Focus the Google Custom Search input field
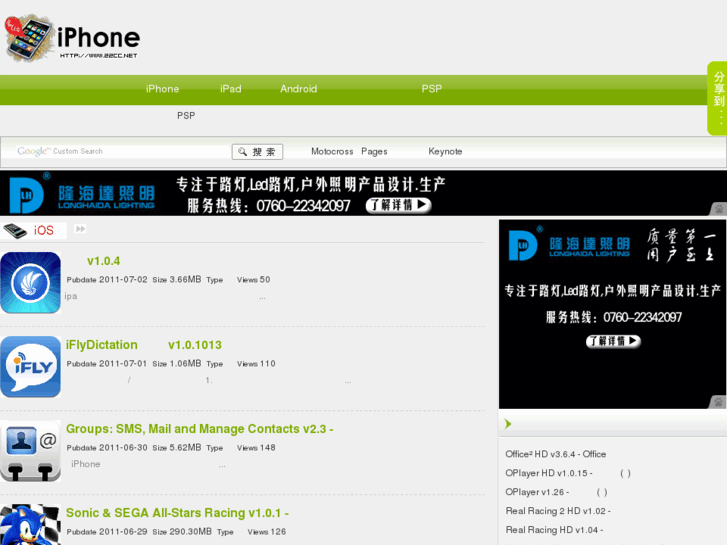This screenshot has width=727, height=545. 121,152
